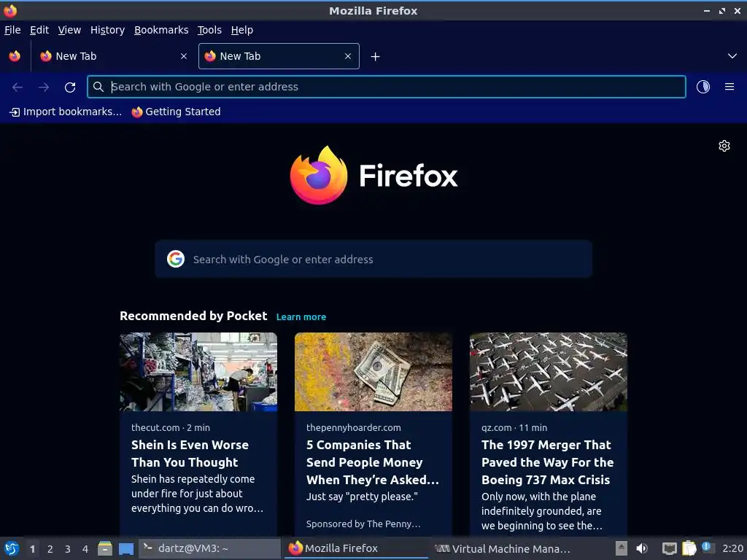Switch to workspace 2 in taskbar
The image size is (747, 560).
pos(50,549)
